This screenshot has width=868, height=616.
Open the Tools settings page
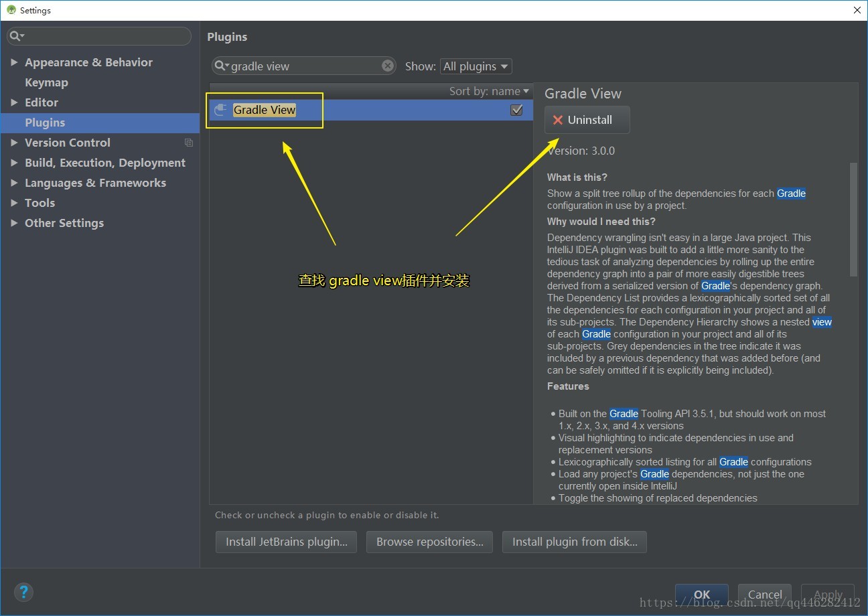coord(40,203)
